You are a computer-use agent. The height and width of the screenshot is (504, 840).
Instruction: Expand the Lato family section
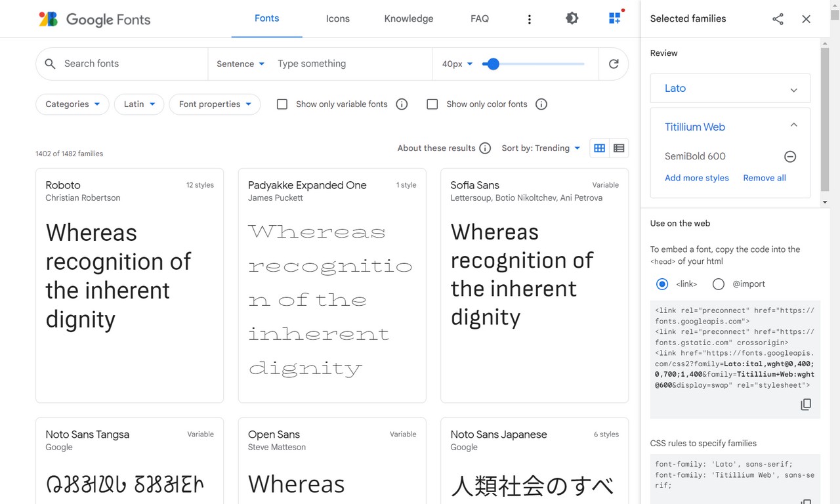pyautogui.click(x=730, y=89)
